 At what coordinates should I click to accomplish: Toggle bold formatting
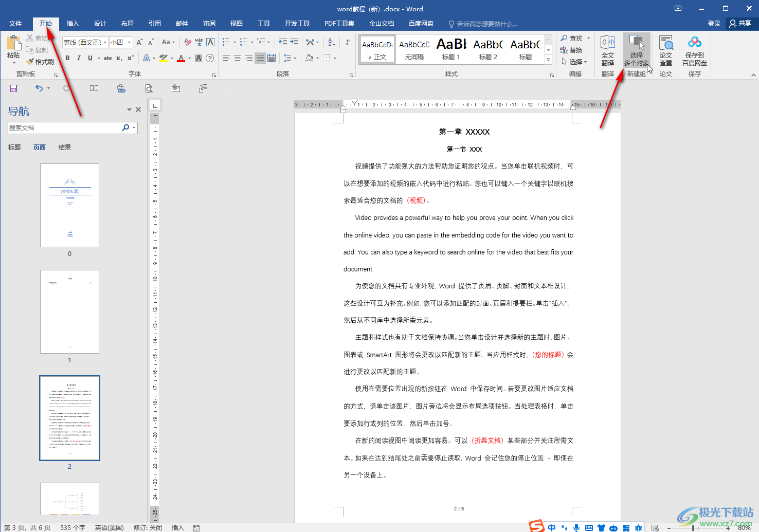click(x=67, y=58)
